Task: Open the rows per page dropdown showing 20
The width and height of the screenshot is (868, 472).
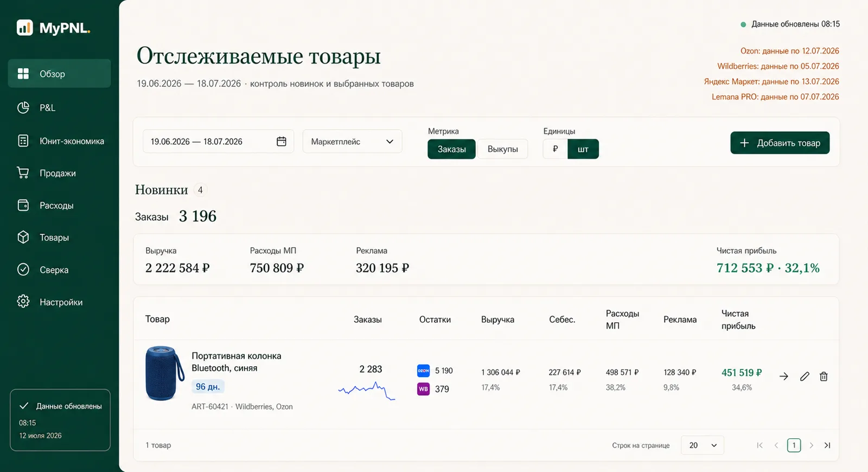Action: [702, 445]
